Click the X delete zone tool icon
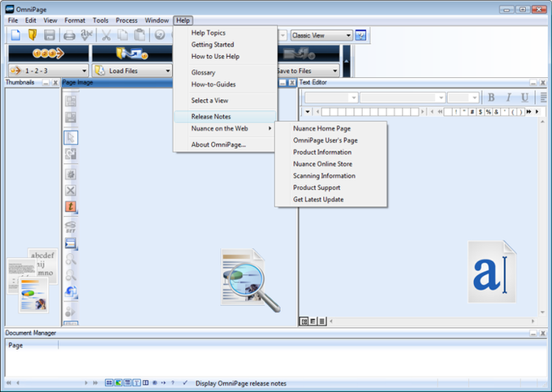 71,191
